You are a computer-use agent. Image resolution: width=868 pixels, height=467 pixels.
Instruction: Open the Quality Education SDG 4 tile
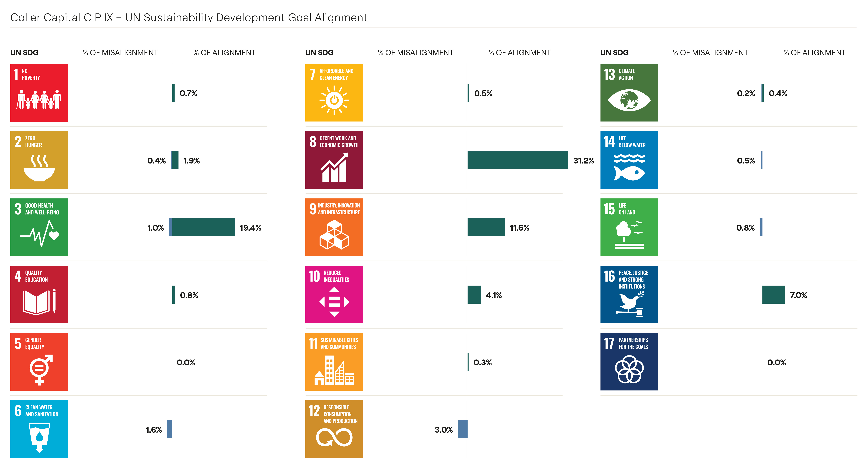[x=39, y=294]
